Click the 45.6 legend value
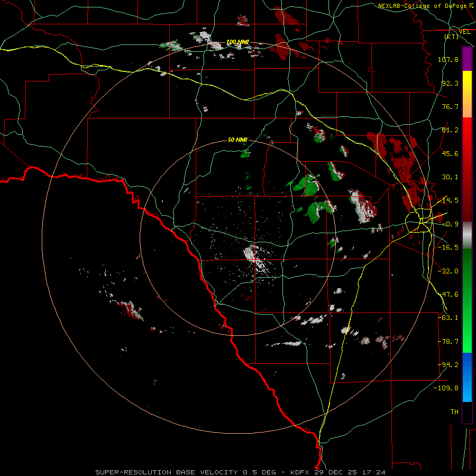 450,153
